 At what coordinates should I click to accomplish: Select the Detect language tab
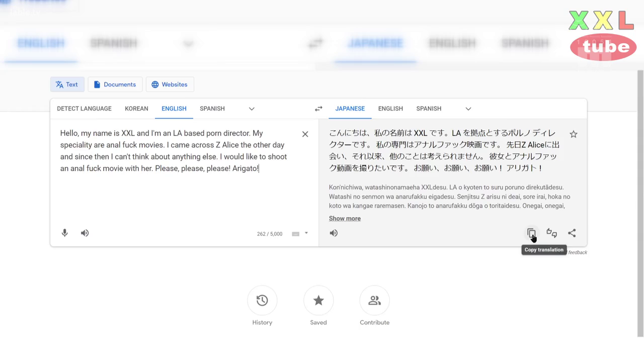pyautogui.click(x=84, y=109)
